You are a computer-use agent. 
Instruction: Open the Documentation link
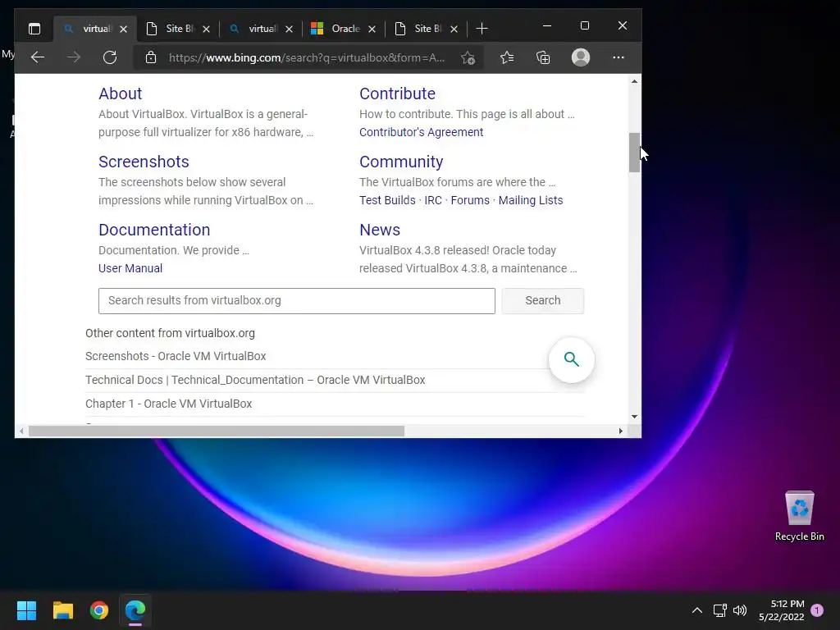click(154, 230)
